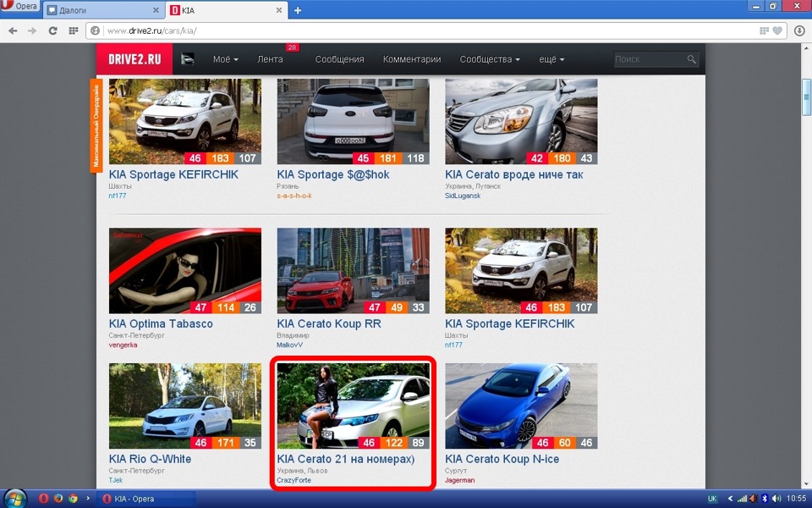The image size is (812, 508).
Task: Expand the ещё dropdown menu
Action: (551, 59)
